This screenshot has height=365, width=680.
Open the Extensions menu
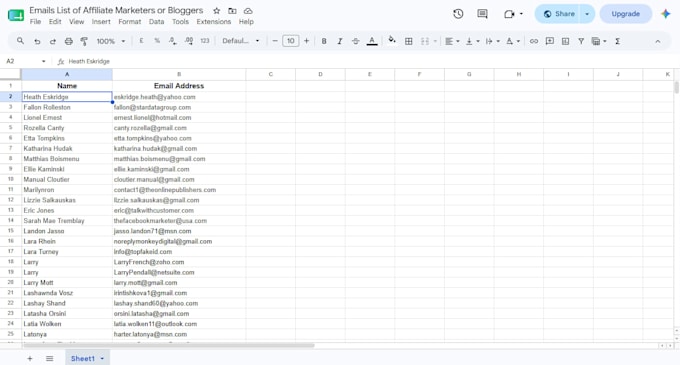pos(213,22)
